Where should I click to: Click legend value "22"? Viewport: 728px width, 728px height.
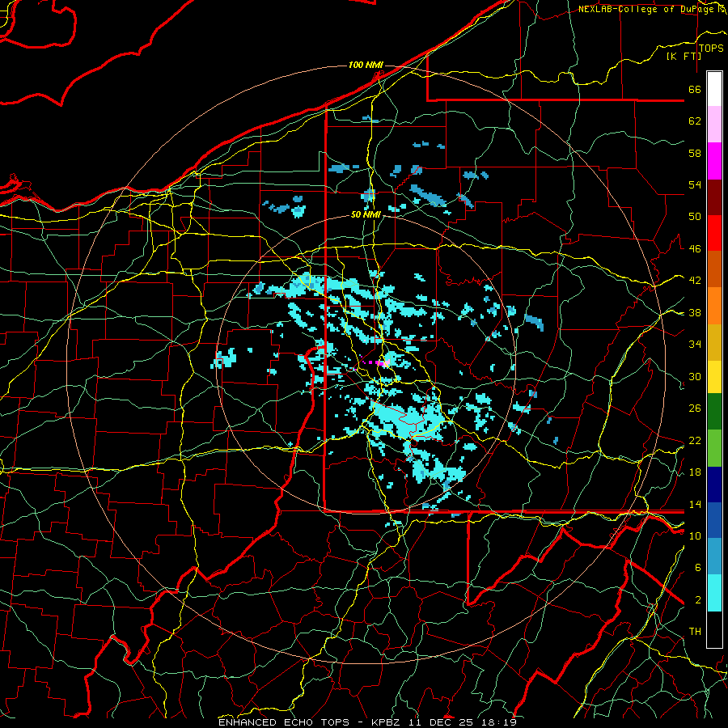pyautogui.click(x=695, y=441)
